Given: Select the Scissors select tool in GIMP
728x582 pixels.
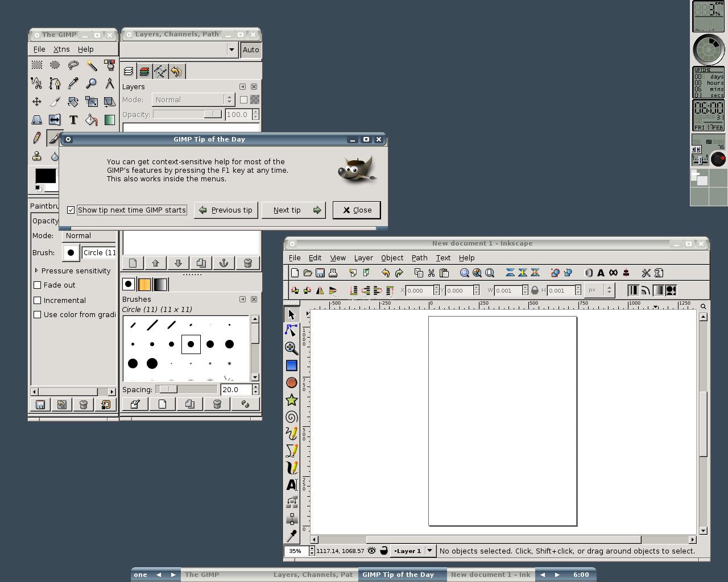Looking at the screenshot, I should click(37, 84).
